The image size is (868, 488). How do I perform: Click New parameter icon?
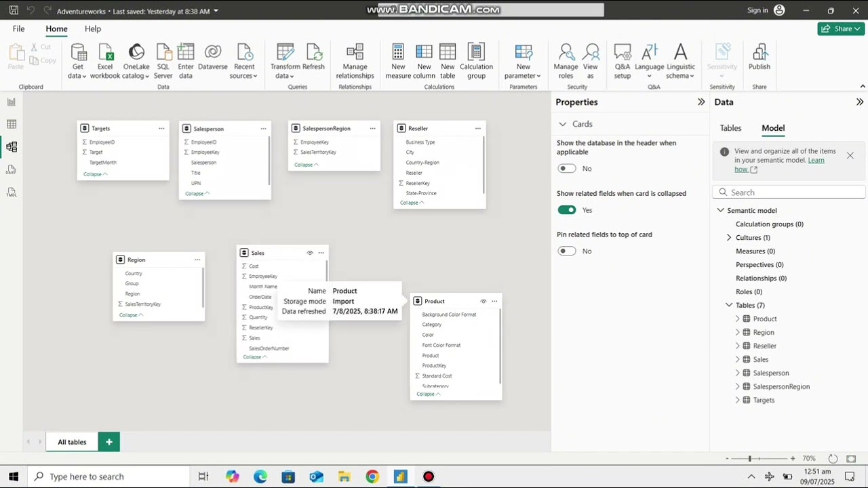tap(523, 53)
